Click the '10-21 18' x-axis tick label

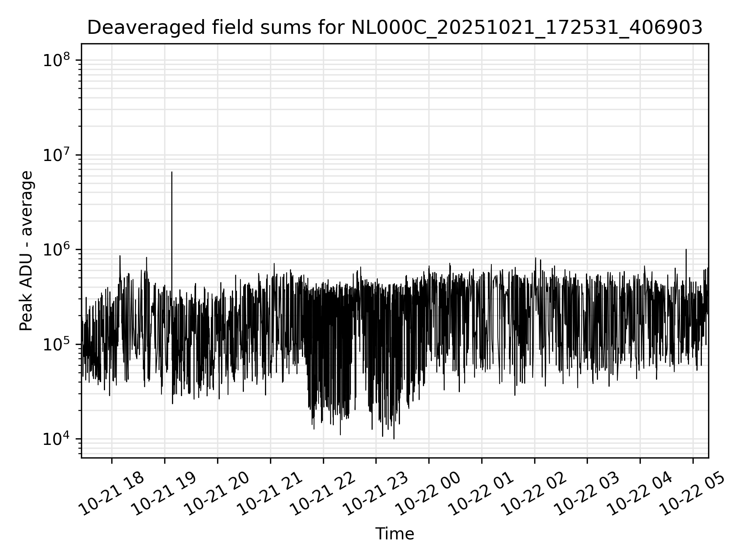(111, 494)
